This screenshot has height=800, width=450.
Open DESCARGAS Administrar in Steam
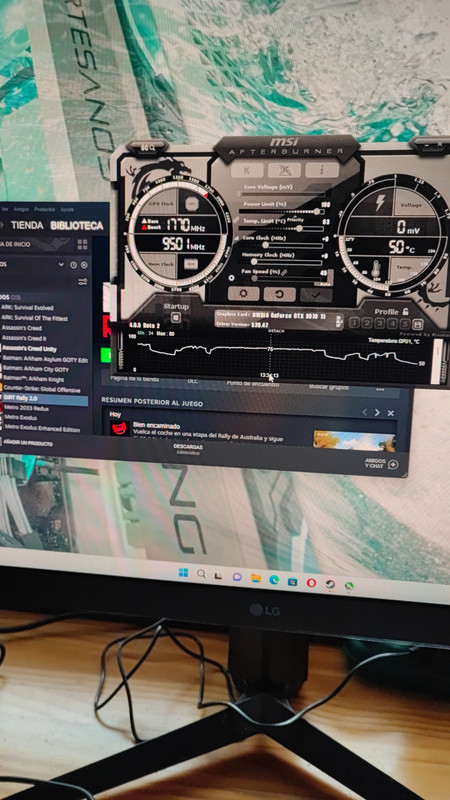pos(188,449)
